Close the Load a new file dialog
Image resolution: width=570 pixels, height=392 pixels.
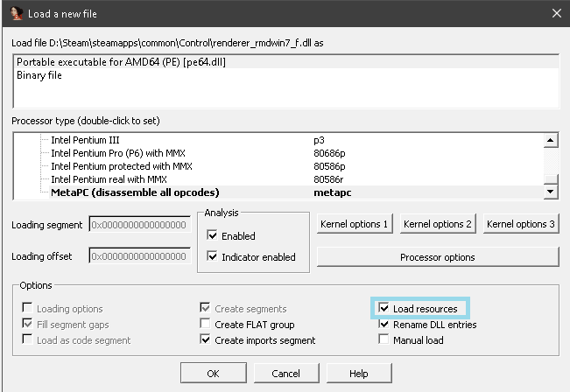(x=555, y=12)
